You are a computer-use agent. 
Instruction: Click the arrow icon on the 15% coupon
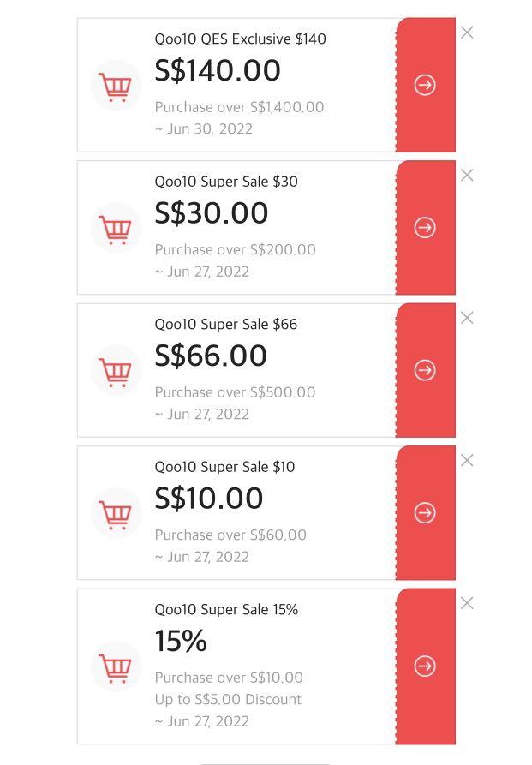tap(424, 666)
